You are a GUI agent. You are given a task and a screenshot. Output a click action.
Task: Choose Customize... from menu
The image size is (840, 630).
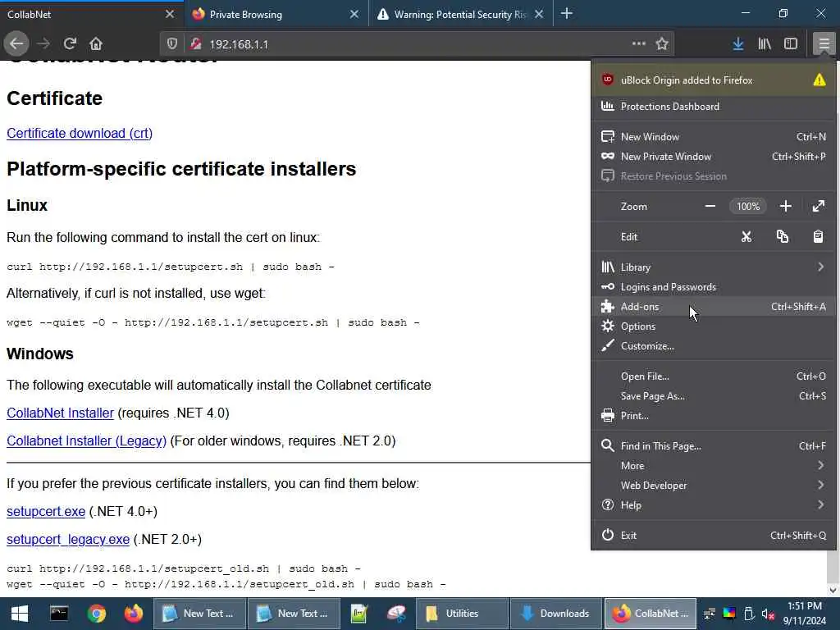point(714,346)
